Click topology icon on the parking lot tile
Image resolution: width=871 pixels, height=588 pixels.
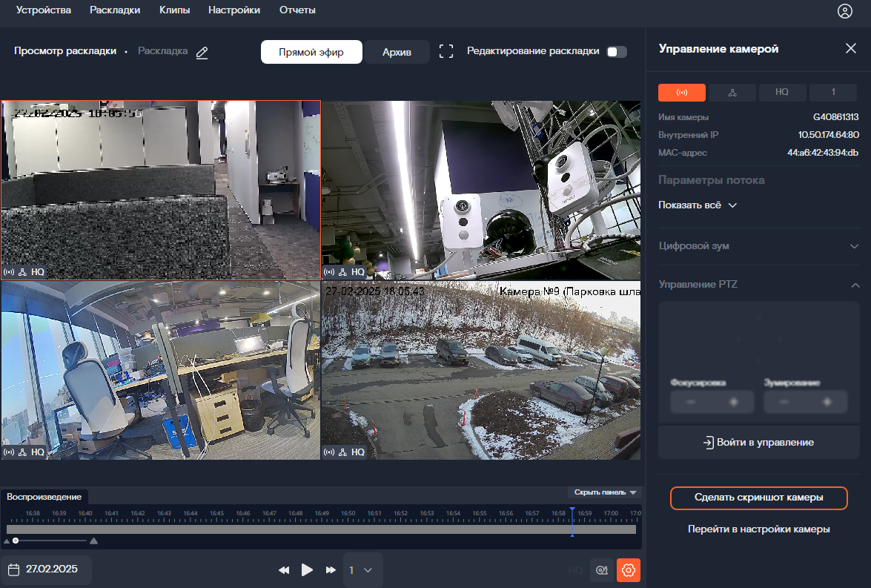click(x=342, y=452)
